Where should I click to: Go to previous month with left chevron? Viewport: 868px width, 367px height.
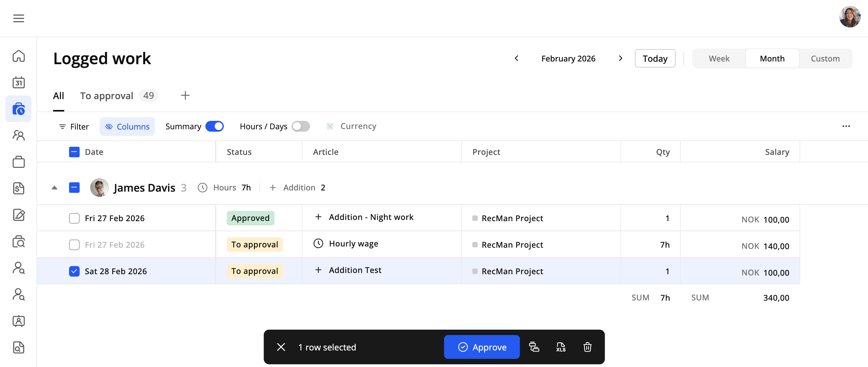[x=516, y=58]
